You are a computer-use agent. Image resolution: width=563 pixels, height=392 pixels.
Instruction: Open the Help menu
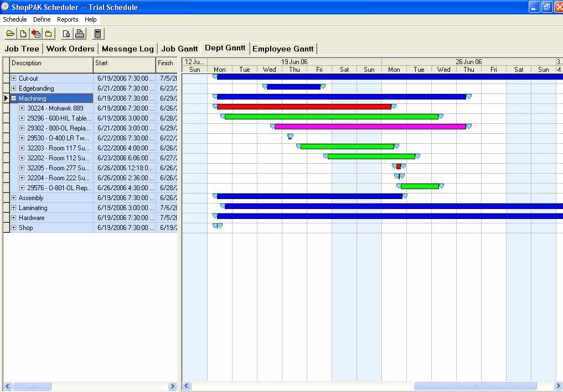[90, 19]
